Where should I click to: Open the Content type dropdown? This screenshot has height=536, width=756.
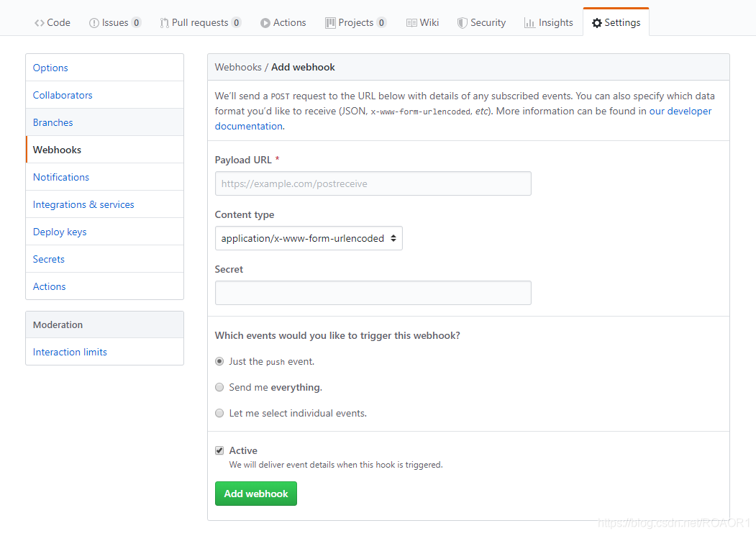[x=309, y=238]
